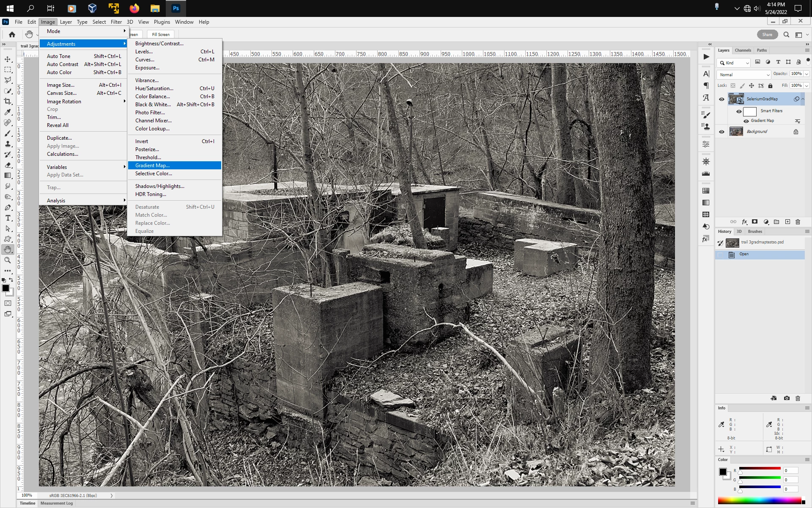Toggle visibility of the SeleniumGradMap layer
Image resolution: width=812 pixels, height=508 pixels.
[721, 99]
